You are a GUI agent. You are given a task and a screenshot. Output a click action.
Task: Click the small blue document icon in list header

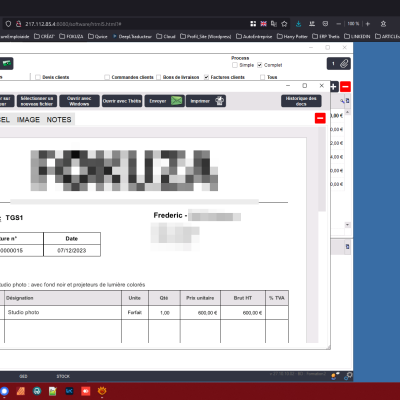[347, 101]
